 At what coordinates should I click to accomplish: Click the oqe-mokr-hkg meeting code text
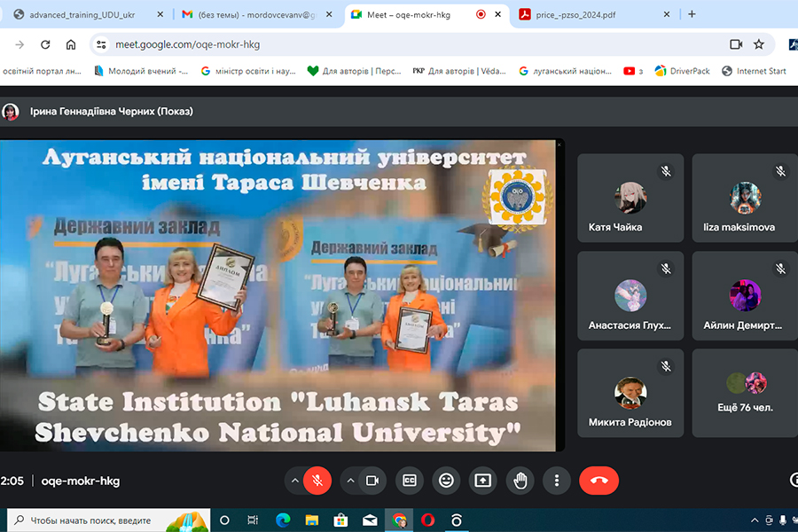(x=81, y=481)
